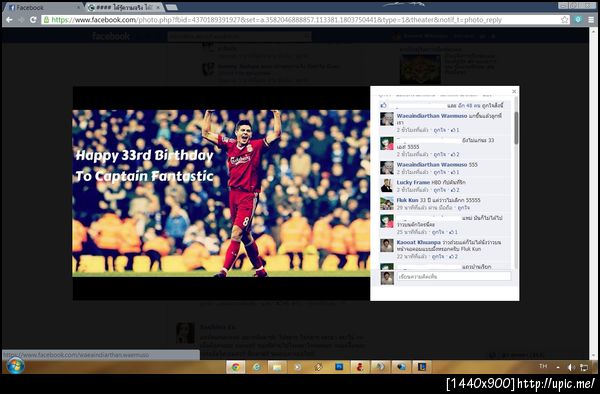
Task: Click the Happy 33rd Birthday photo
Action: coord(221,193)
